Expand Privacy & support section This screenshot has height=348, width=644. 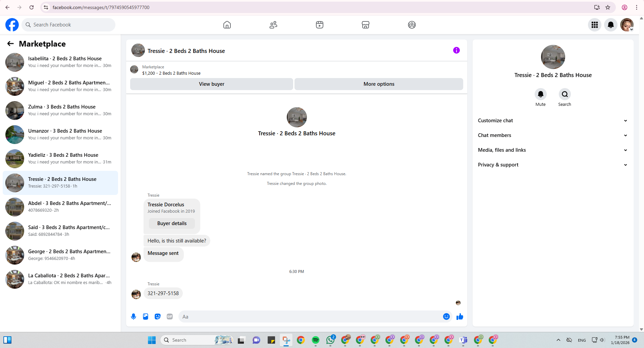553,165
